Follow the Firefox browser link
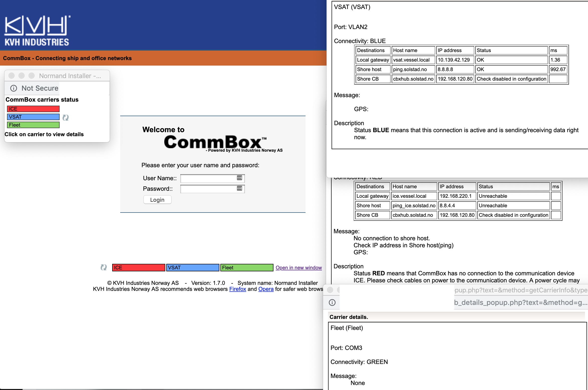 click(x=238, y=289)
